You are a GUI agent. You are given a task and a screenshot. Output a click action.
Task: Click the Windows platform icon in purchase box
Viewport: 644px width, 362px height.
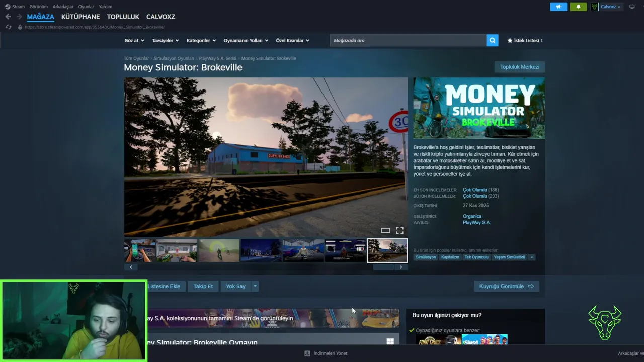390,342
